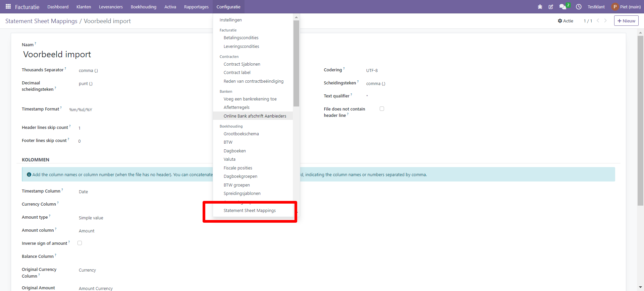
Task: Go to next record arrow
Action: click(605, 21)
